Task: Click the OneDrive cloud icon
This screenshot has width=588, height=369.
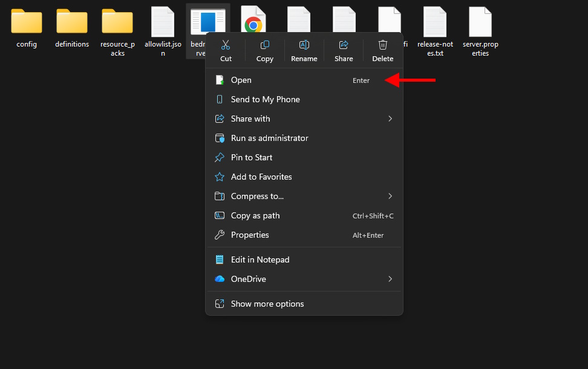Action: click(x=220, y=279)
